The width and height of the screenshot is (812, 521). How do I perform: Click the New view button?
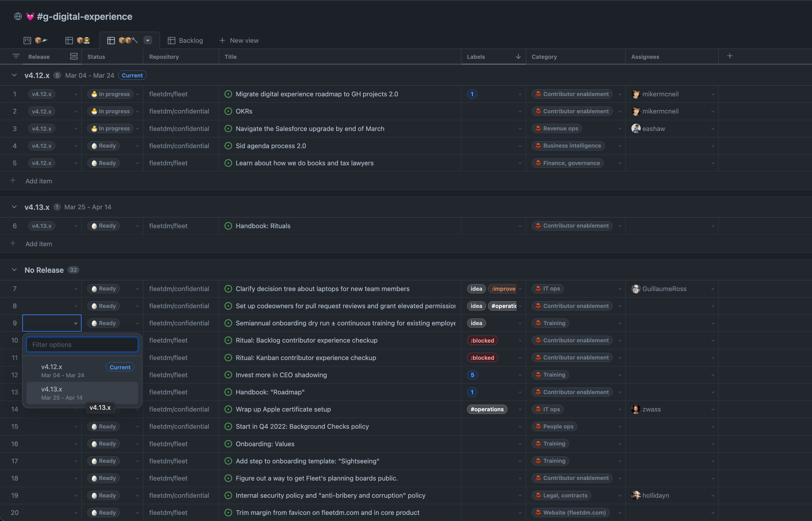click(x=239, y=40)
